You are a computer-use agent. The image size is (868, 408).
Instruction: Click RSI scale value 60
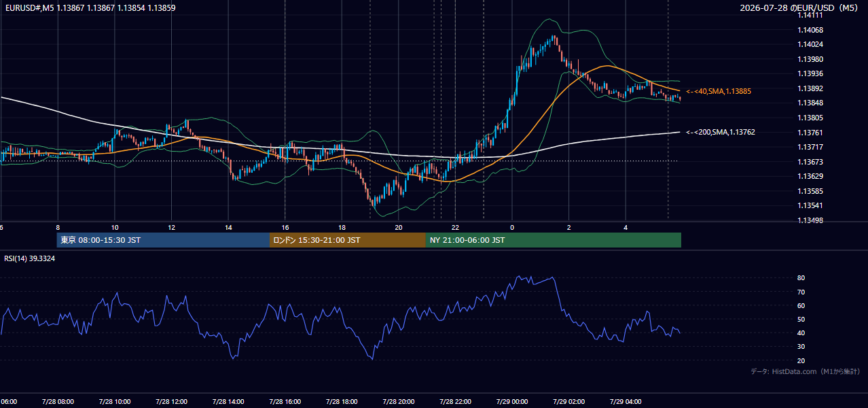[801, 305]
